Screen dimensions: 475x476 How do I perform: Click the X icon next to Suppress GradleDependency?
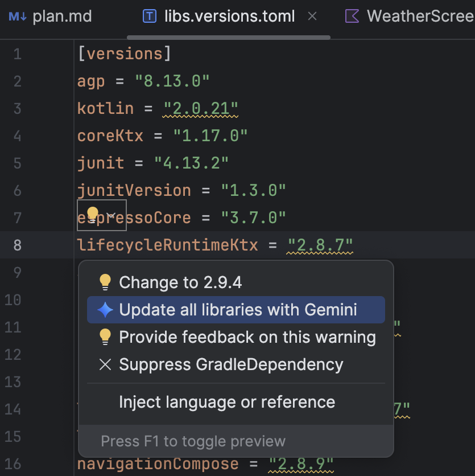(x=105, y=364)
